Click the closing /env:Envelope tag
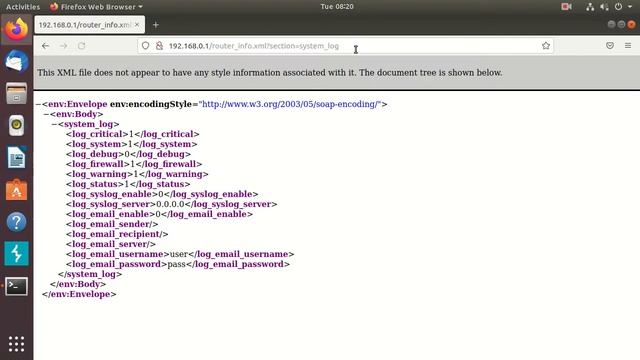Screen dimensions: 640x360 pos(79,294)
